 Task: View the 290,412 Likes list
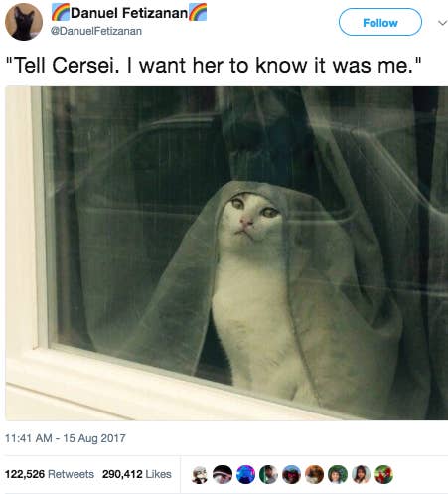[137, 474]
